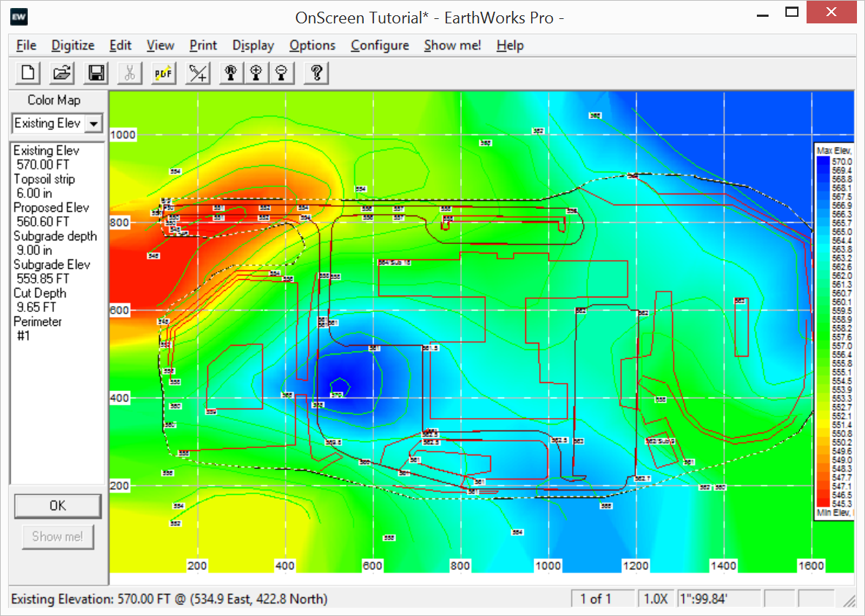865x616 pixels.
Task: Click the Show me! button below OK
Action: coord(58,536)
